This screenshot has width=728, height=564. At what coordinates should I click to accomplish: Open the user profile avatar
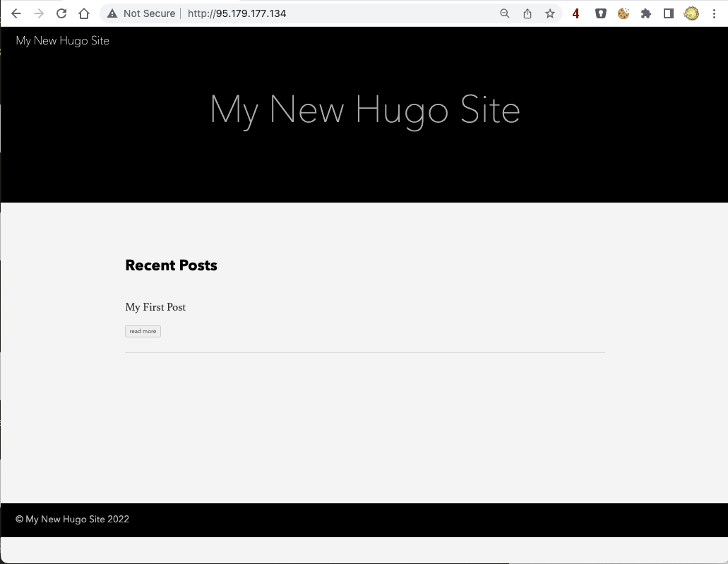(x=691, y=13)
